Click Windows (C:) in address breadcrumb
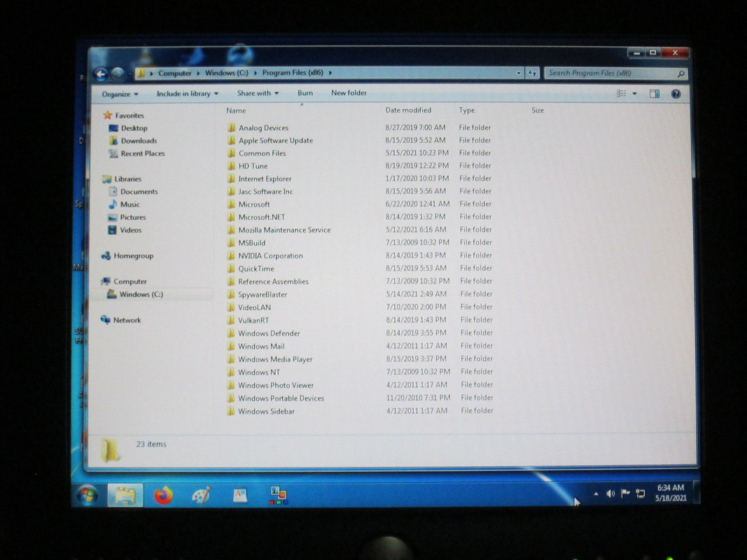This screenshot has height=560, width=747. pyautogui.click(x=226, y=73)
